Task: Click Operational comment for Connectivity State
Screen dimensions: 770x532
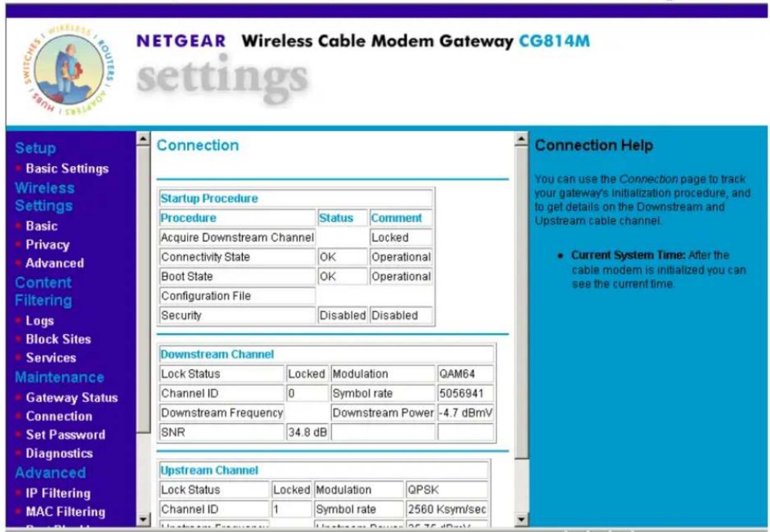Action: click(x=401, y=257)
